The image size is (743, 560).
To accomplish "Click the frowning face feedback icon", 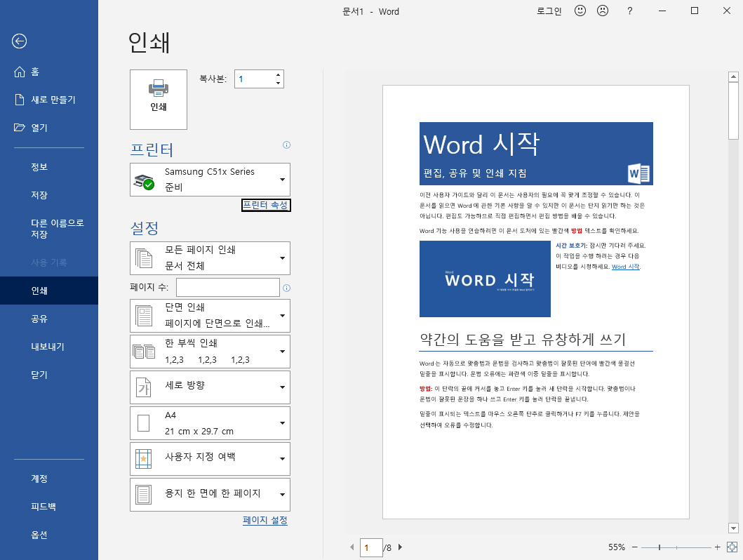I will tap(602, 11).
